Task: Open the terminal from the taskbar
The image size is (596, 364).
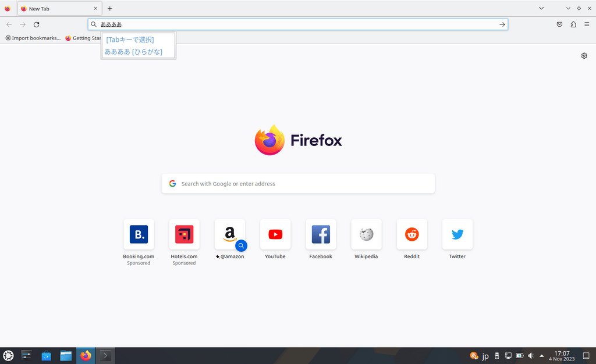Action: 105,356
